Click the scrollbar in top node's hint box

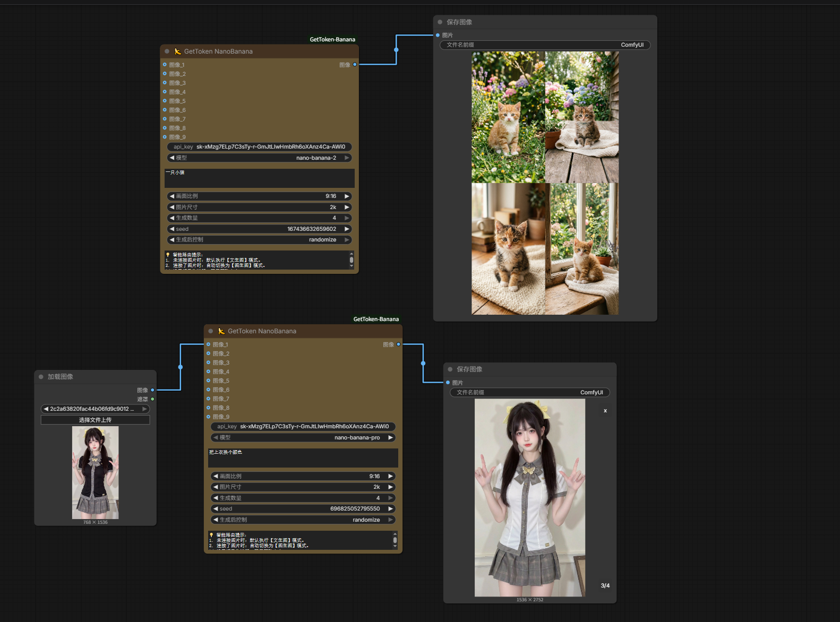[351, 260]
